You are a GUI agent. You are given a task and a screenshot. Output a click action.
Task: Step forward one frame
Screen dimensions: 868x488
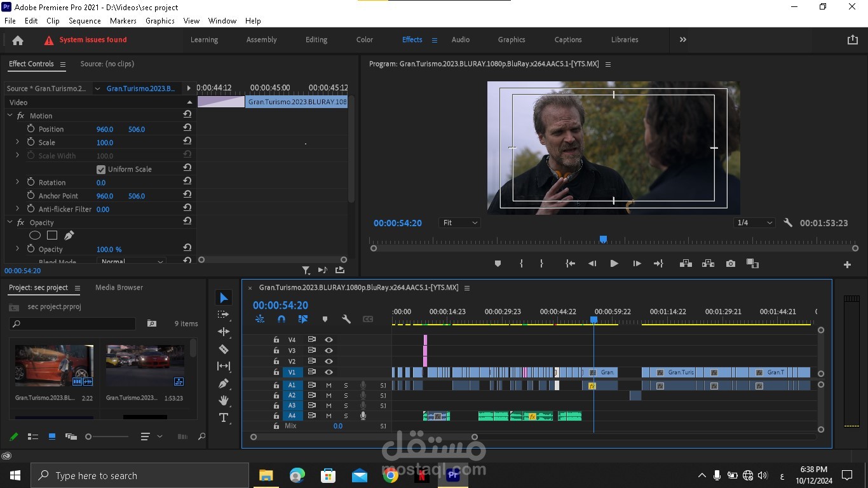pyautogui.click(x=637, y=264)
